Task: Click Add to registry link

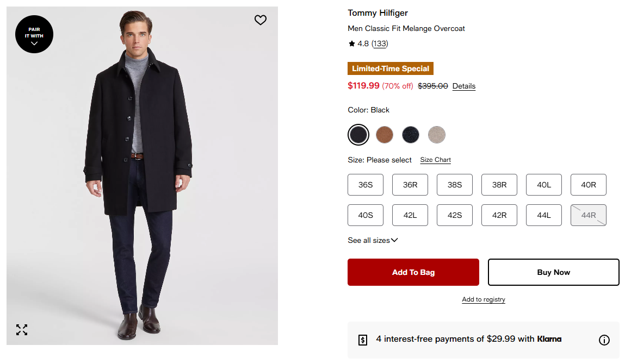Action: pyautogui.click(x=484, y=299)
